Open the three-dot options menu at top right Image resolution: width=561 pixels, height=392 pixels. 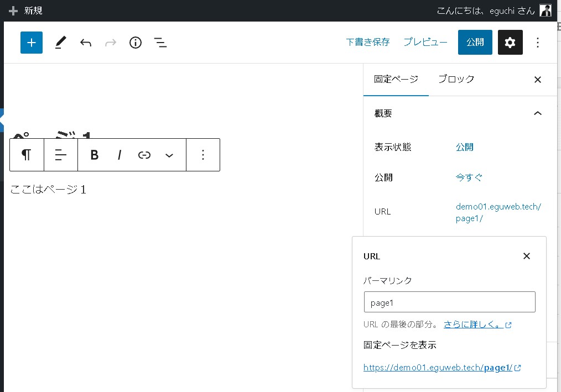click(538, 43)
